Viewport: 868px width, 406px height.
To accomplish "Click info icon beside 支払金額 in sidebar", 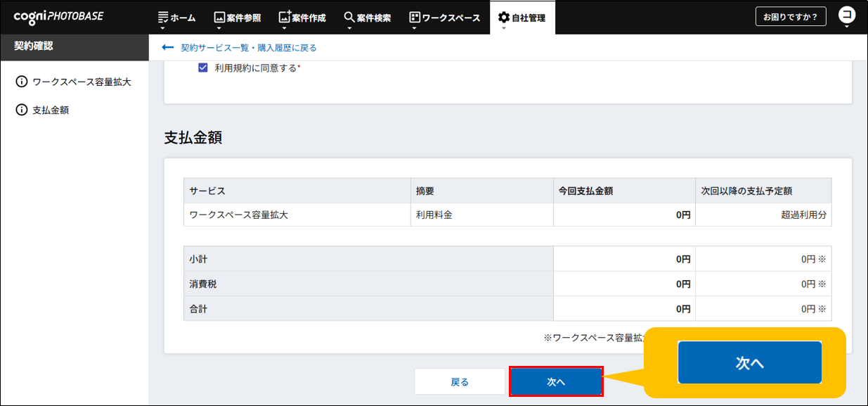I will point(22,110).
